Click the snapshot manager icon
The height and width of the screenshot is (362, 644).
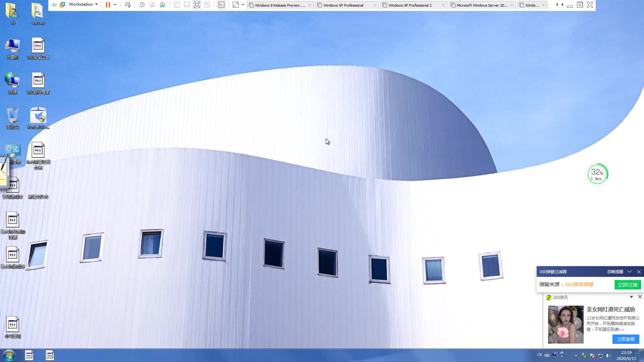[162, 5]
